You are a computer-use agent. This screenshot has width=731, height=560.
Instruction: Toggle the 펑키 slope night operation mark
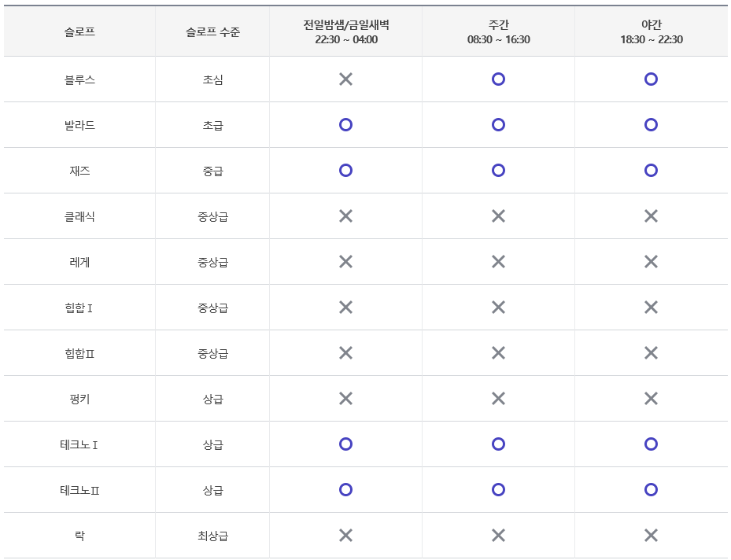(x=651, y=398)
